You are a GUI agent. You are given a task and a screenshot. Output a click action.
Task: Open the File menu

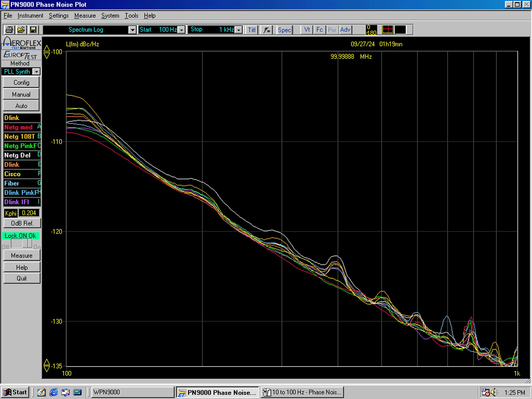[8, 16]
